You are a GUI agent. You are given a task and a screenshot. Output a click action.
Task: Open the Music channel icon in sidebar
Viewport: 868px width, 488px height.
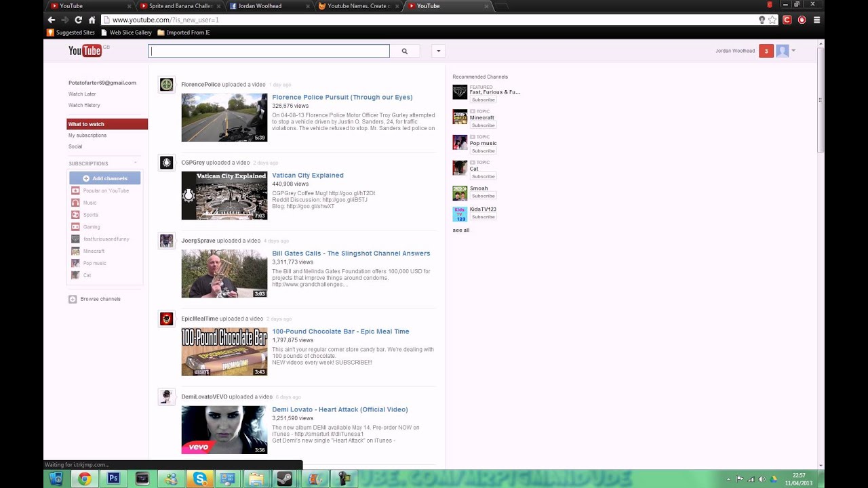[75, 203]
